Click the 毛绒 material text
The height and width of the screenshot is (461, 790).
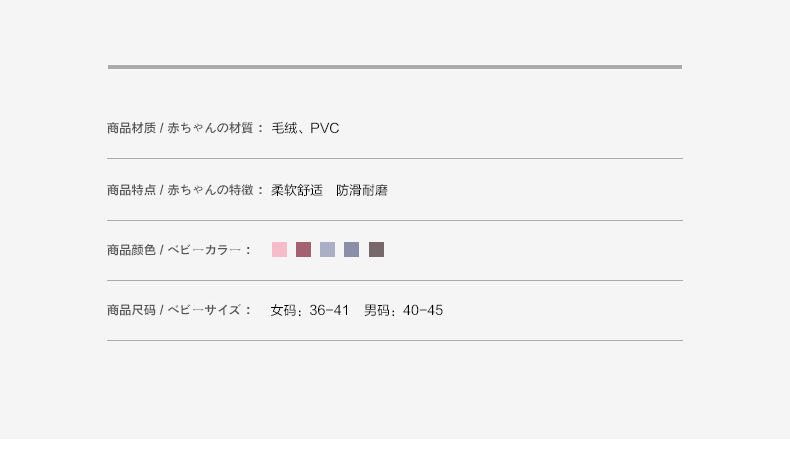pyautogui.click(x=284, y=128)
